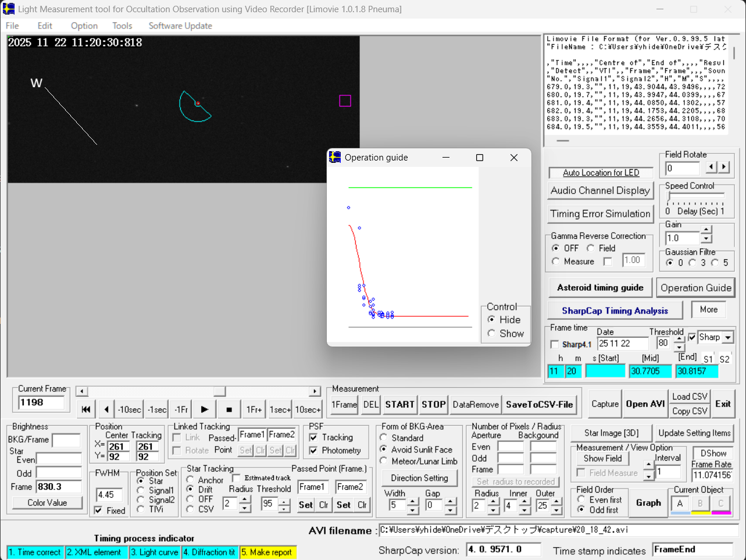Rotate field right with arrow button
Viewport: 746px width, 560px height.
coord(724,167)
